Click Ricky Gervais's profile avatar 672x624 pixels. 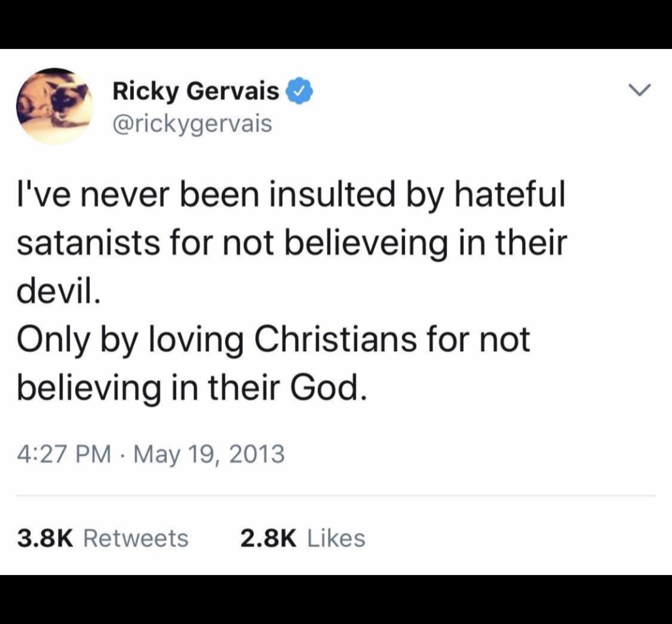[x=54, y=106]
